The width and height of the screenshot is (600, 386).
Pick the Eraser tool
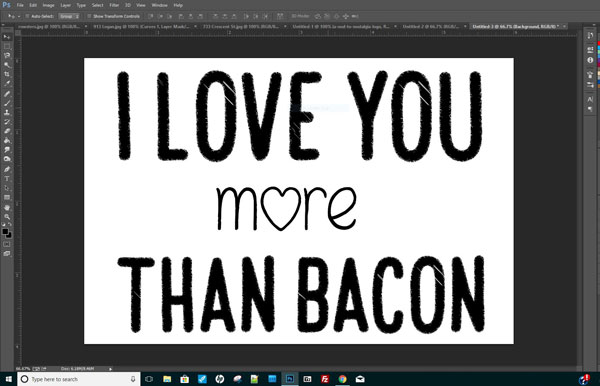[7, 131]
